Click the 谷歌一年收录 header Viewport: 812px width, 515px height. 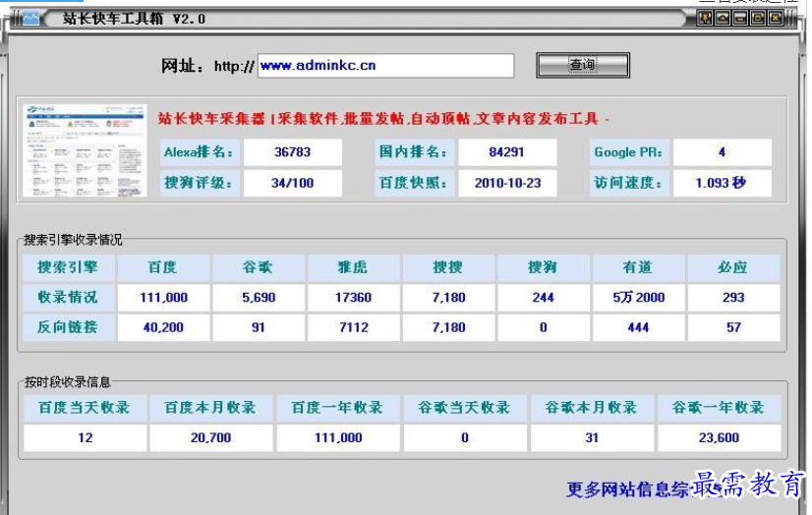tap(720, 408)
